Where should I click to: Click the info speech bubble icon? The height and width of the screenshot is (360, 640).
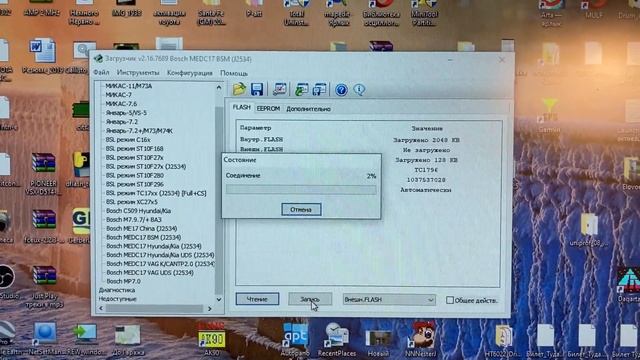point(359,89)
